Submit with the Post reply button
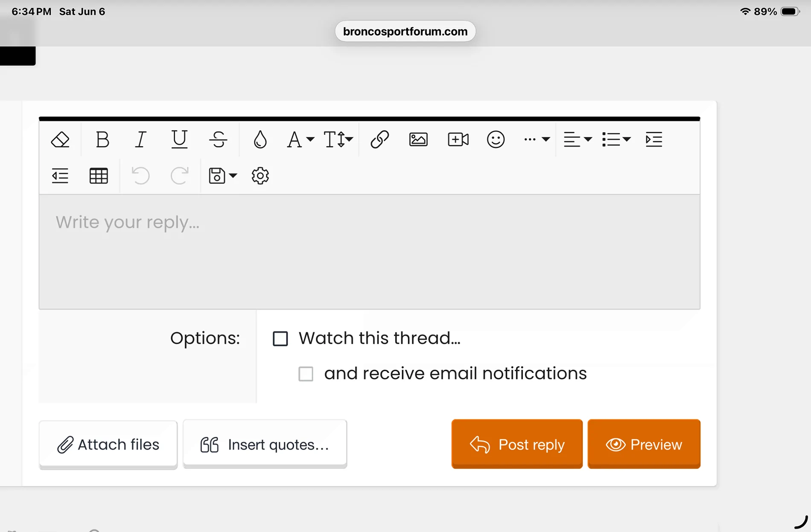This screenshot has height=532, width=811. point(517,444)
